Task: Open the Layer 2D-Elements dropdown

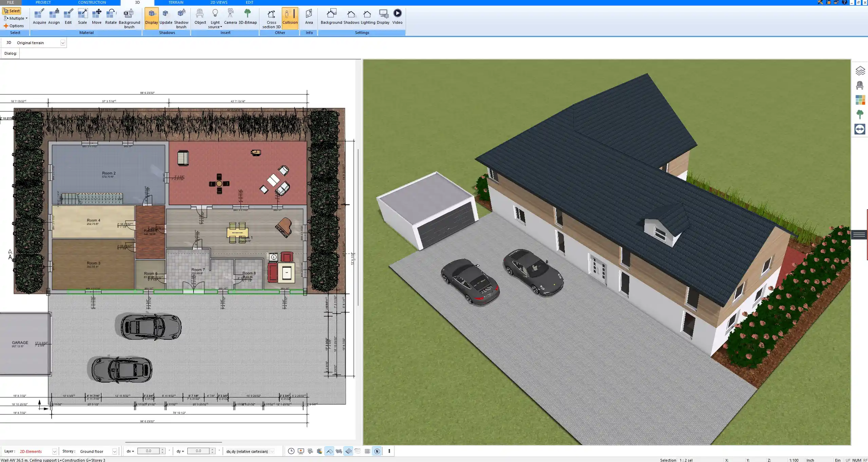Action: pyautogui.click(x=54, y=451)
